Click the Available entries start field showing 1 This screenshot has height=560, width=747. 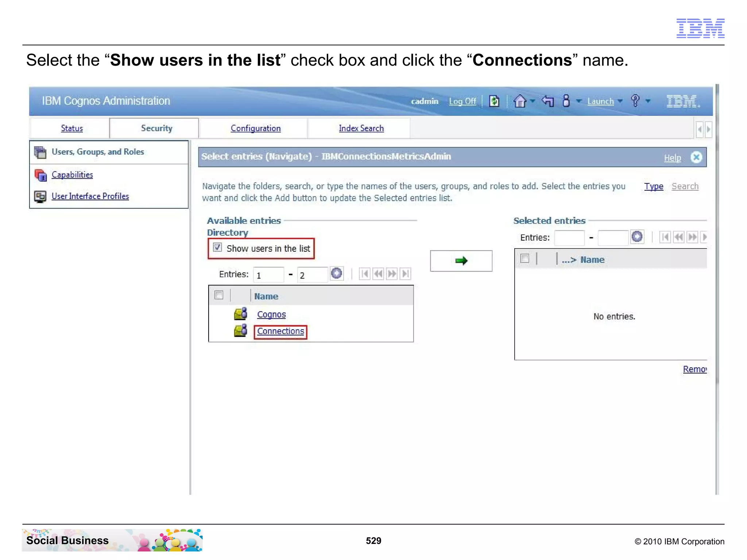click(268, 275)
